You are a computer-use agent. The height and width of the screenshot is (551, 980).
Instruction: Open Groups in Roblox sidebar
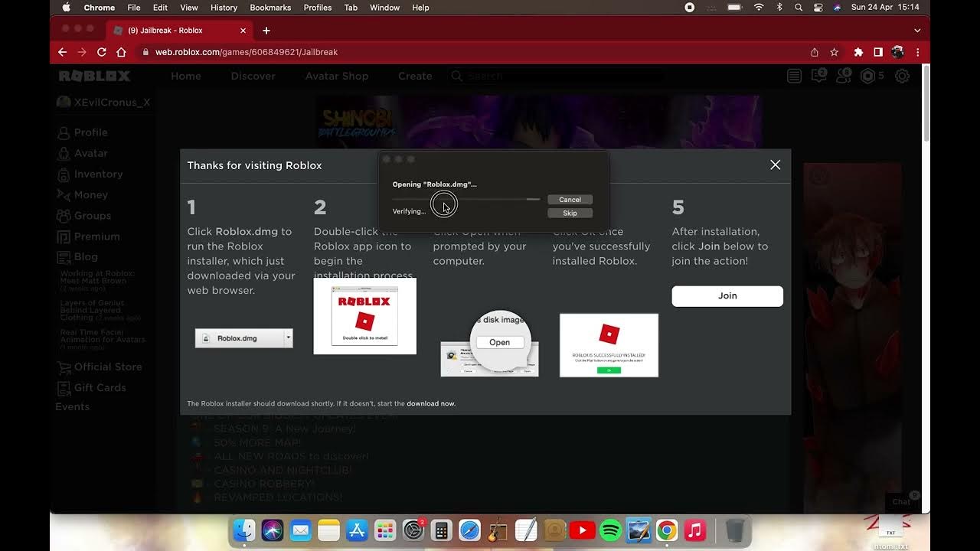pos(84,216)
